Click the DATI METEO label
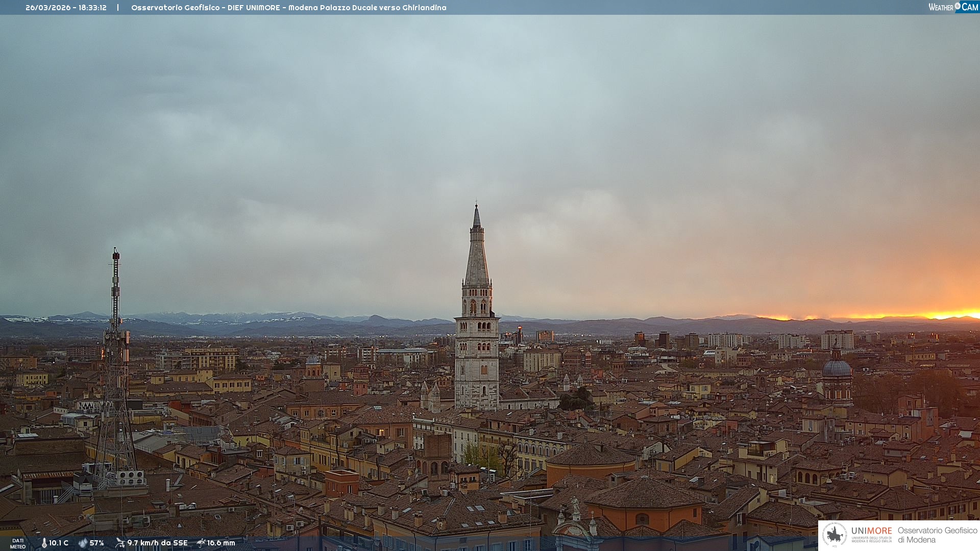 click(x=18, y=543)
